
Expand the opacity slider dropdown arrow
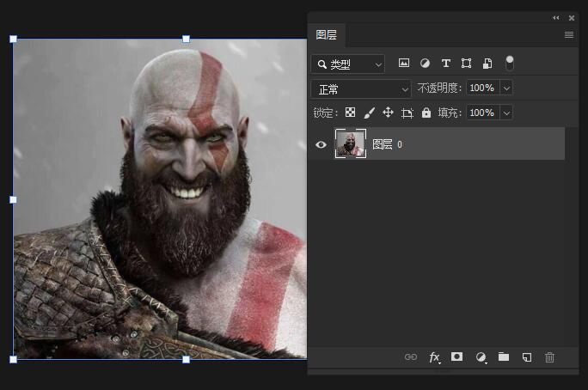tap(506, 88)
